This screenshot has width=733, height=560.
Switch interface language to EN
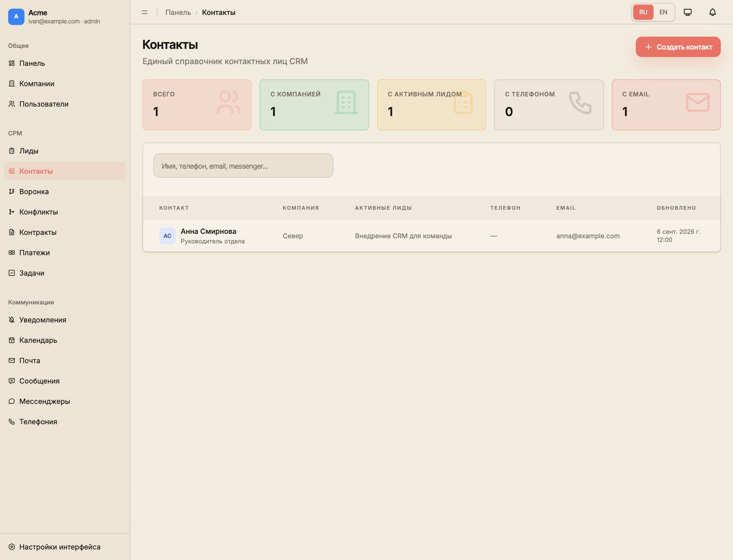[663, 12]
